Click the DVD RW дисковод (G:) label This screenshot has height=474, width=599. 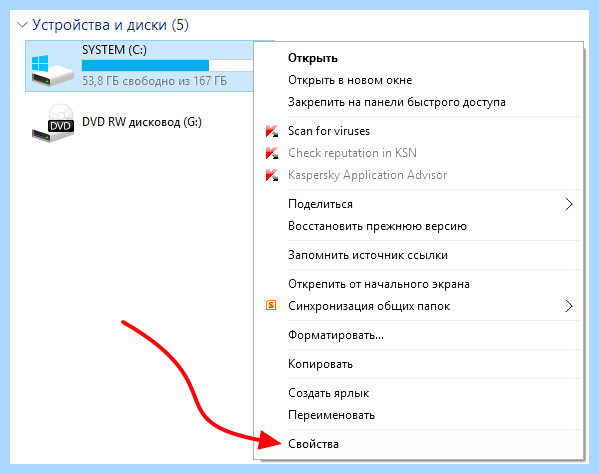(x=142, y=122)
